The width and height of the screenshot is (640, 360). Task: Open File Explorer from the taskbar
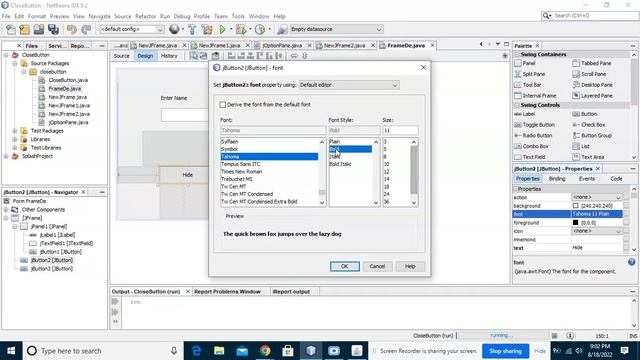click(x=219, y=351)
